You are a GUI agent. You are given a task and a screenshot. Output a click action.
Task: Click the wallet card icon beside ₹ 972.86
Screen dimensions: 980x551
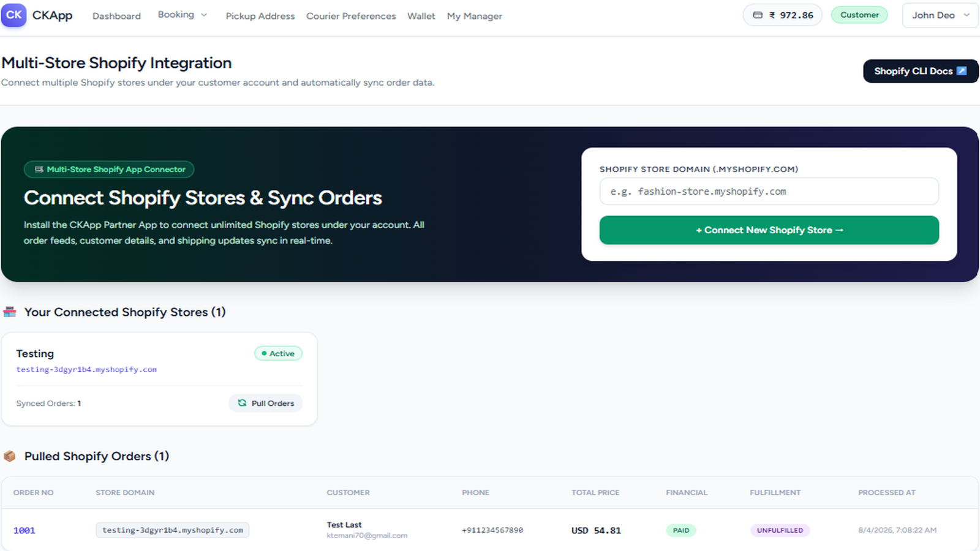758,15
